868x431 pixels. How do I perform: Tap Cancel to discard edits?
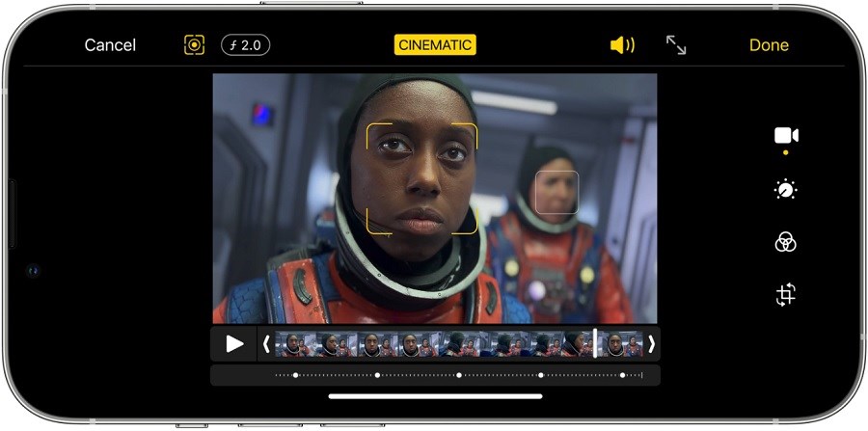pyautogui.click(x=110, y=45)
